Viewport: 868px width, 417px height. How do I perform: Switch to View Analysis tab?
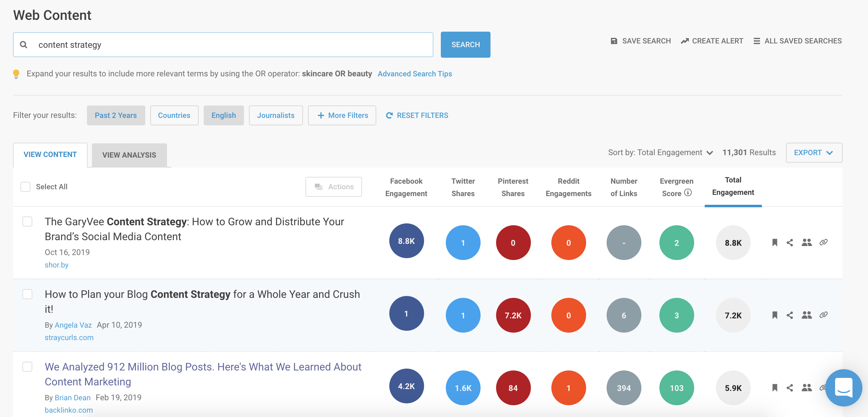click(129, 155)
